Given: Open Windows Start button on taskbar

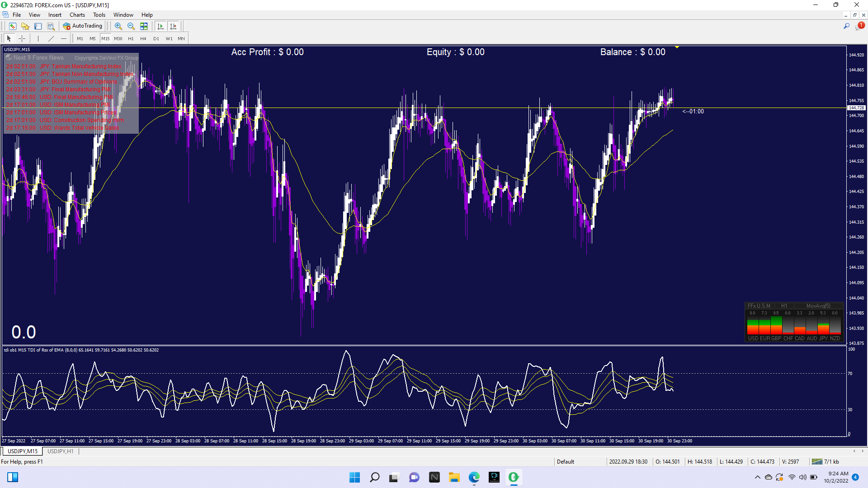Looking at the screenshot, I should [354, 477].
